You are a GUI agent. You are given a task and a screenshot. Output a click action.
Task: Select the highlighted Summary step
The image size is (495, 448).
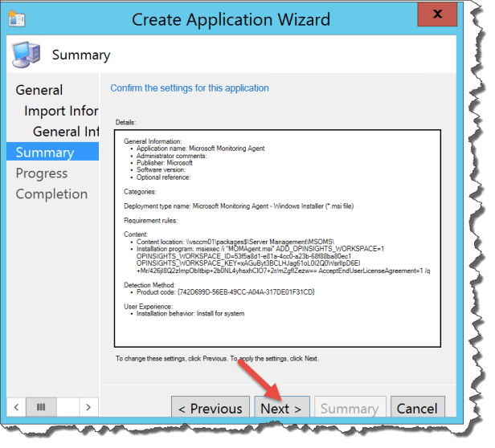[52, 152]
